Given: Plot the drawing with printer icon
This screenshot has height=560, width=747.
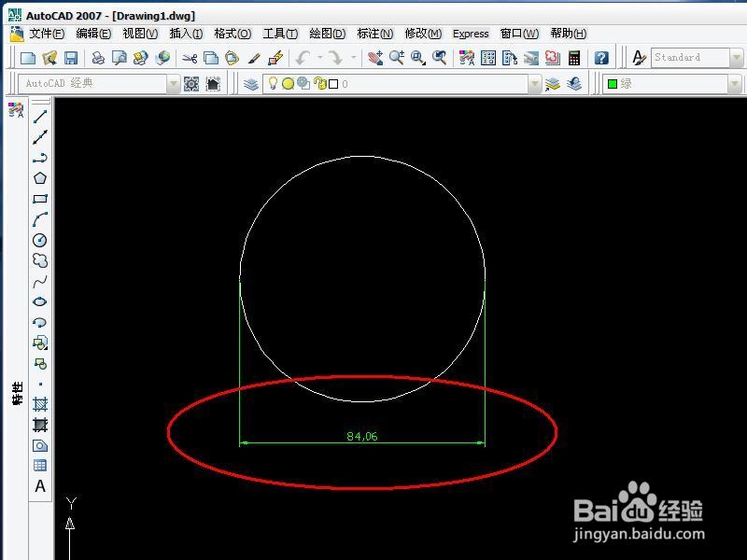Looking at the screenshot, I should [98, 58].
